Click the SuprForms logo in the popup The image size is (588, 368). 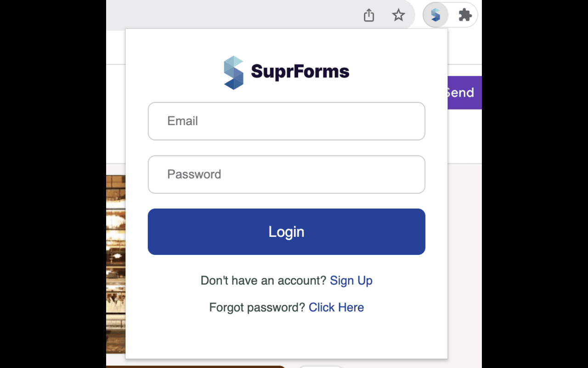coord(286,72)
